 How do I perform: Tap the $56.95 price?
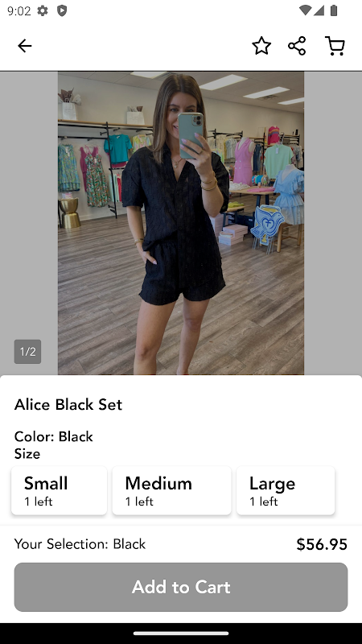click(322, 544)
